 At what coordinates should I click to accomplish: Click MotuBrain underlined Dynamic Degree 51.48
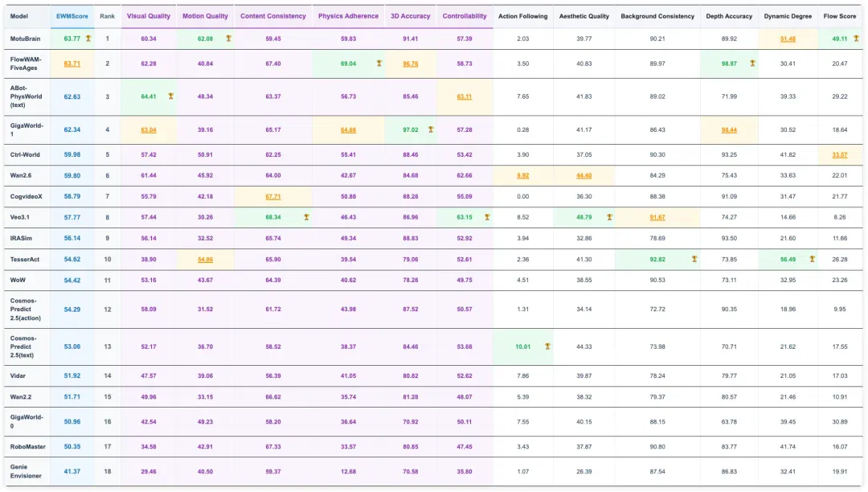[788, 39]
